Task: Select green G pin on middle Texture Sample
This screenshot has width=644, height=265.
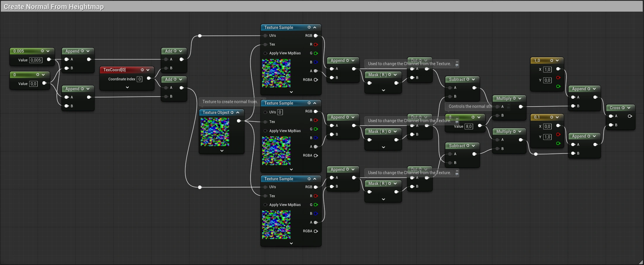Action: 316,129
